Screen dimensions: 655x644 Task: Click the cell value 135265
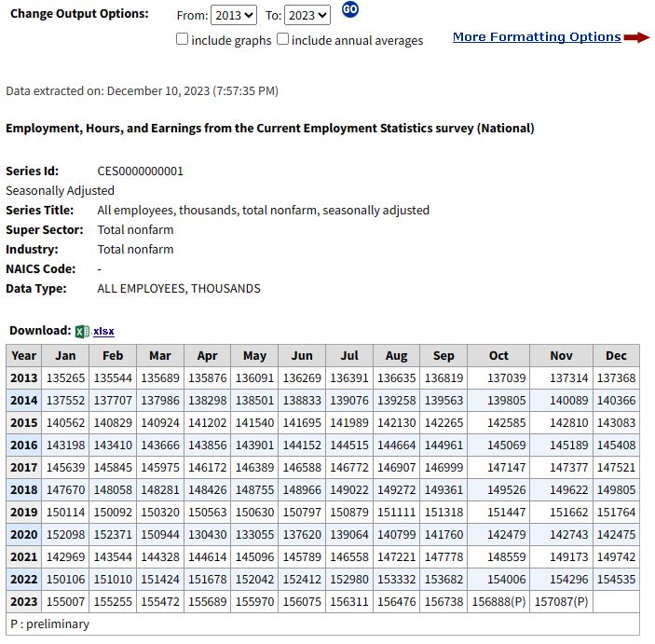click(65, 377)
